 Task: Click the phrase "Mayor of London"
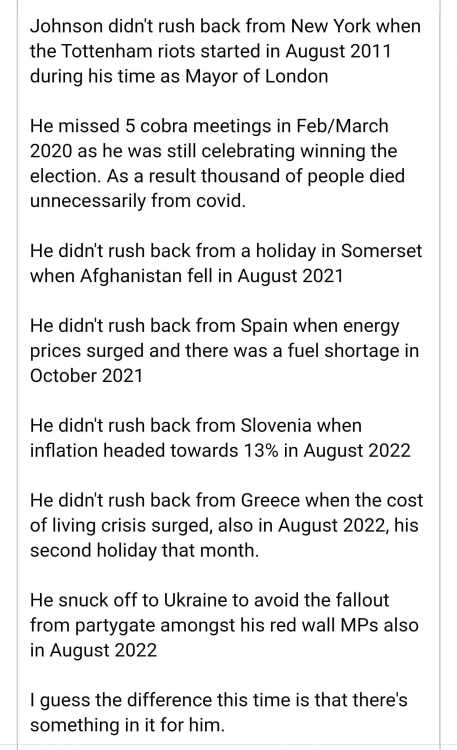click(256, 77)
